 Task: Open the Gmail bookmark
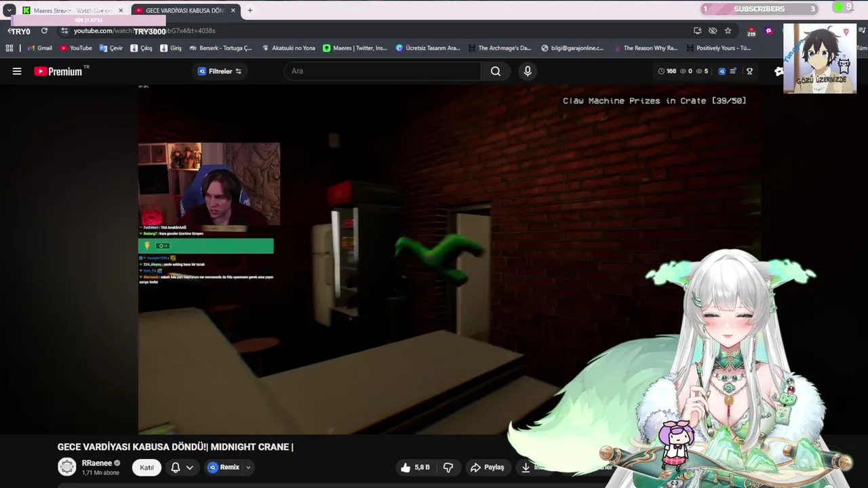click(x=39, y=48)
